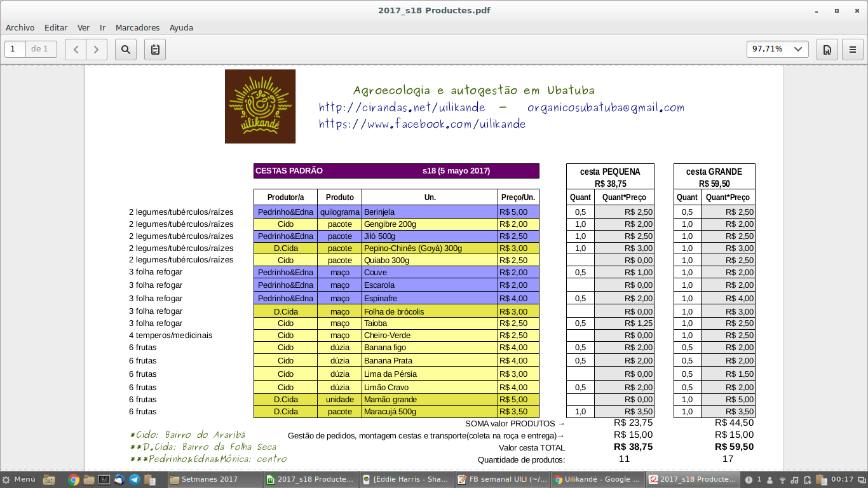Launch Thunderbird mail from the taskbar
The height and width of the screenshot is (488, 868).
point(119,480)
